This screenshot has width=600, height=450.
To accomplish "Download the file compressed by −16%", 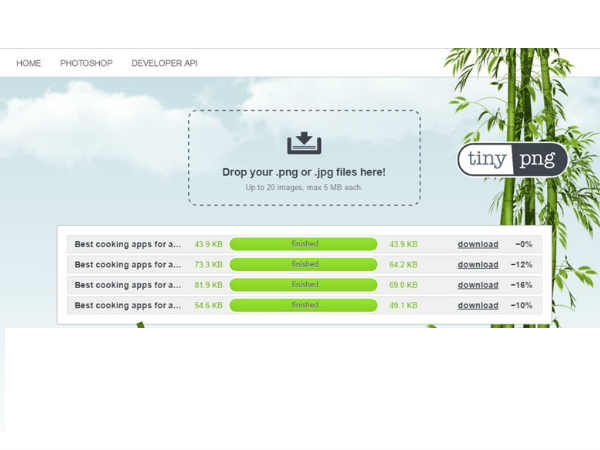I will [x=478, y=285].
